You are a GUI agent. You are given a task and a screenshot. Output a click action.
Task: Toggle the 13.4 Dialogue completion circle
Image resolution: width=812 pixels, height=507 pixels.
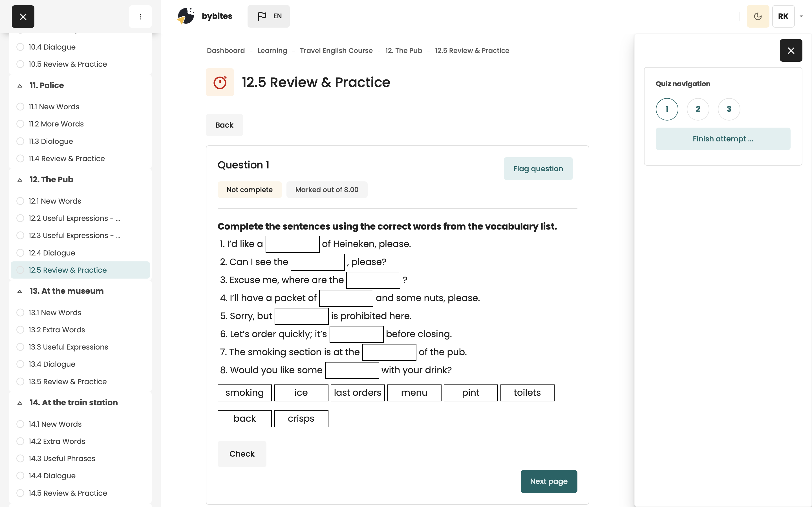click(21, 364)
